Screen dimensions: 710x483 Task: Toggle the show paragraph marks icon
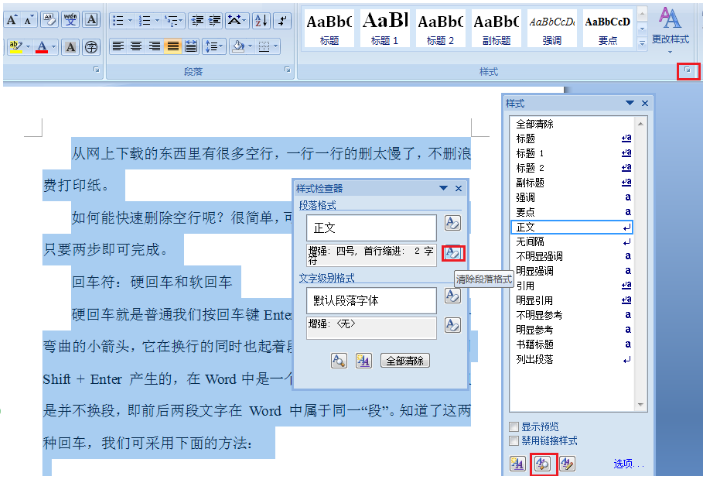point(283,20)
